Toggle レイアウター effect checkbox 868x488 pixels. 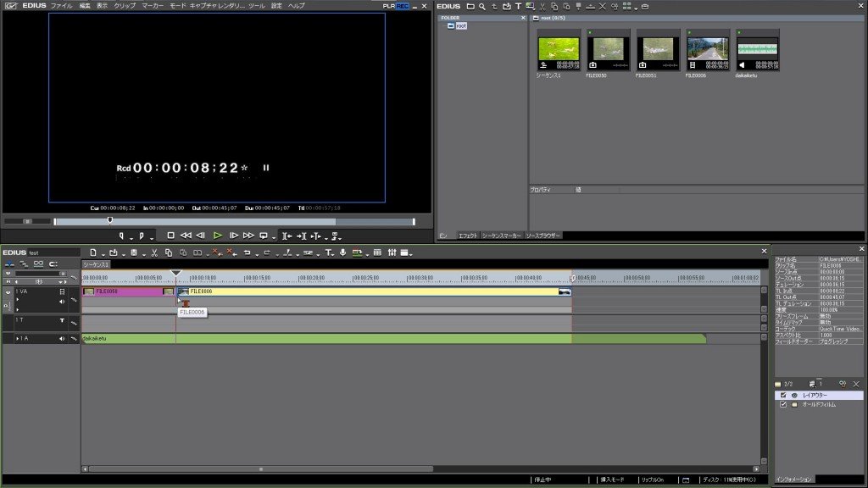[783, 395]
